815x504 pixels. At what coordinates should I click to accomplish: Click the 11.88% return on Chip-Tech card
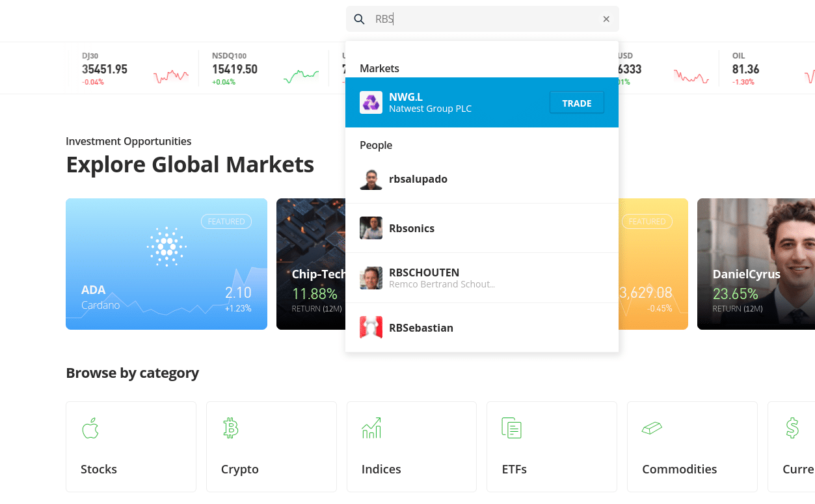point(314,293)
